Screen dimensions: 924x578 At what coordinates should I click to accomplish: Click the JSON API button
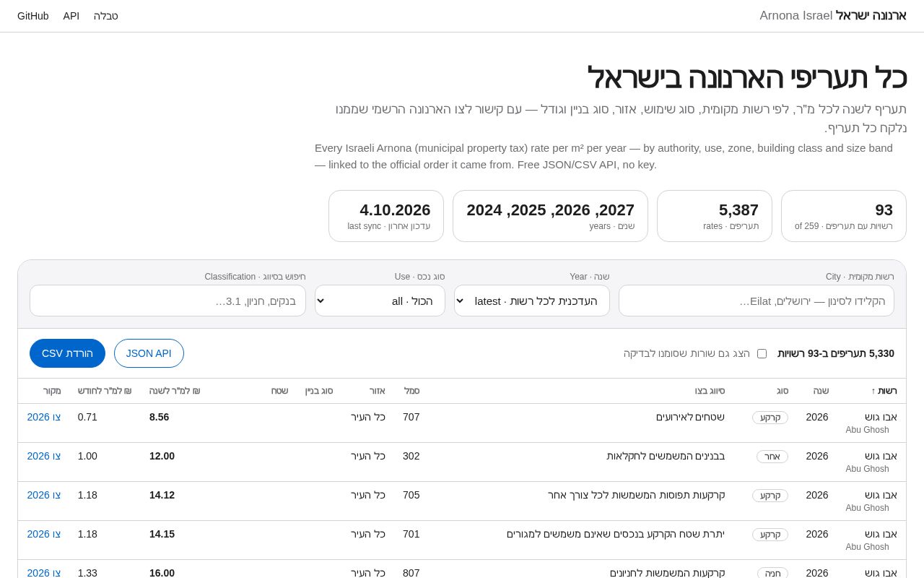pyautogui.click(x=149, y=353)
